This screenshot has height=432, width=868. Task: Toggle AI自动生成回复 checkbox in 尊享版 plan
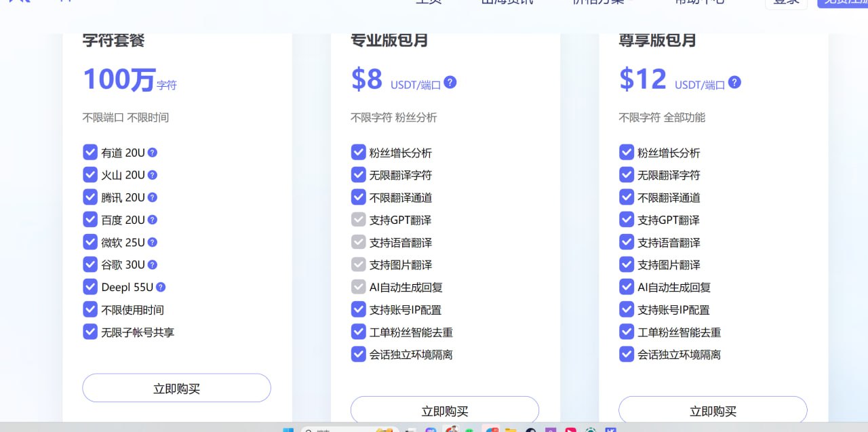click(627, 287)
